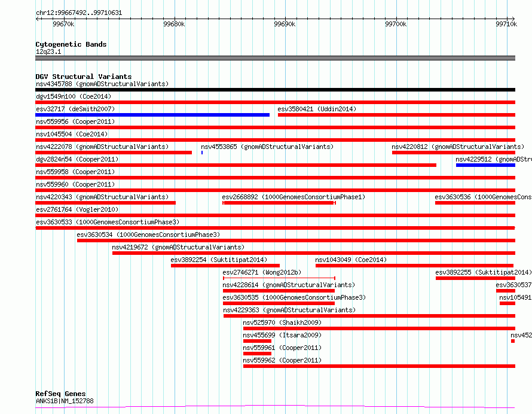Click the RefSeq Genes track title
Viewport: 532px width, 414px height.
click(60, 394)
